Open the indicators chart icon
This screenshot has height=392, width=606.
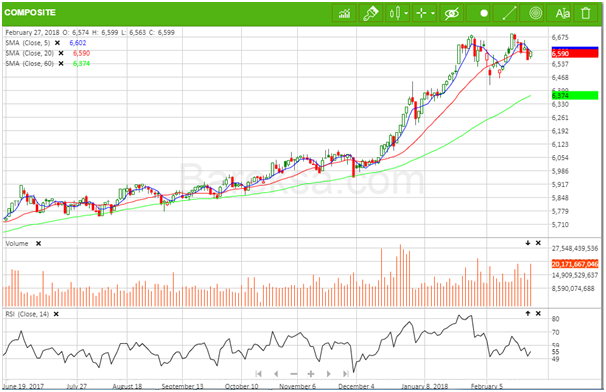pos(344,14)
